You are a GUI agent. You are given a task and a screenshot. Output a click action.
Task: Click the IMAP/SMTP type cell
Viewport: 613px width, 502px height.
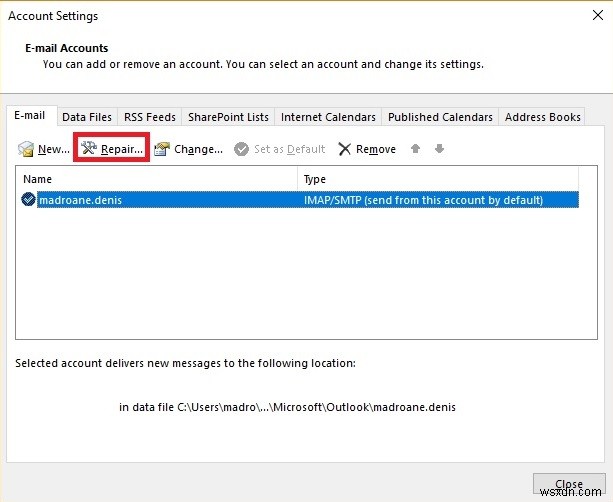click(423, 200)
